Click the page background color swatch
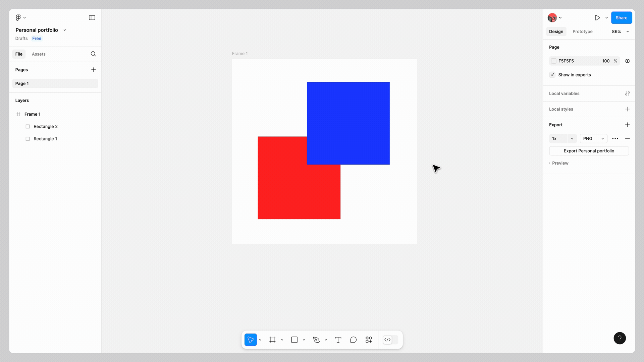Viewport: 644px width, 362px height. 554,61
